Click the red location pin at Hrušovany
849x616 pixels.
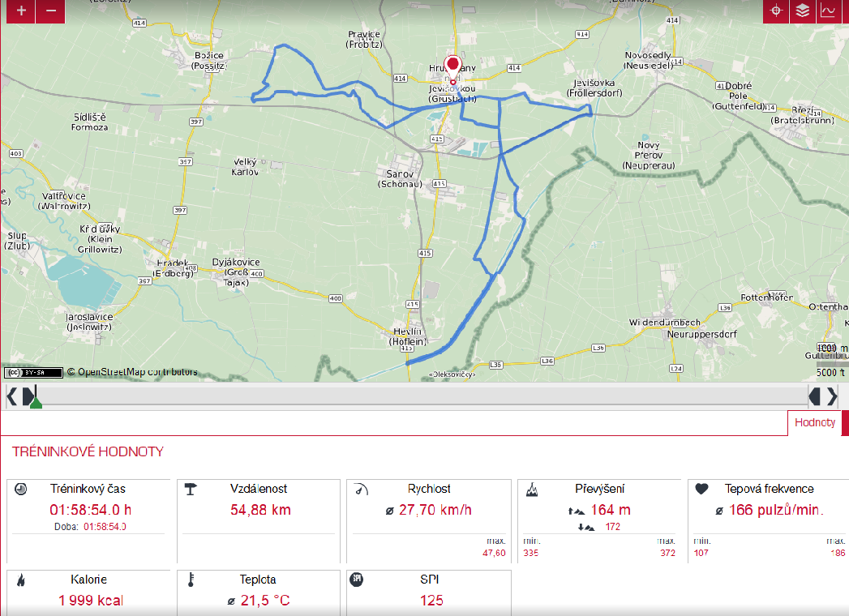click(452, 67)
